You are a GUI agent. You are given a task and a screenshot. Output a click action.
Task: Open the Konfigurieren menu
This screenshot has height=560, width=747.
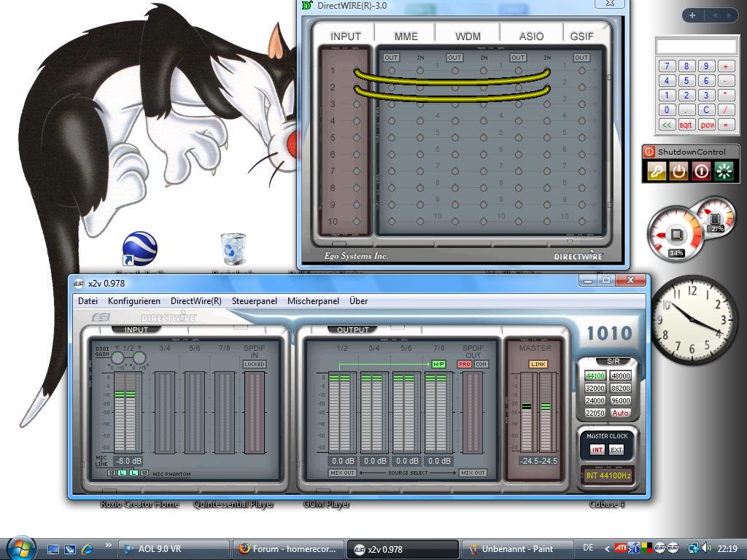[134, 301]
